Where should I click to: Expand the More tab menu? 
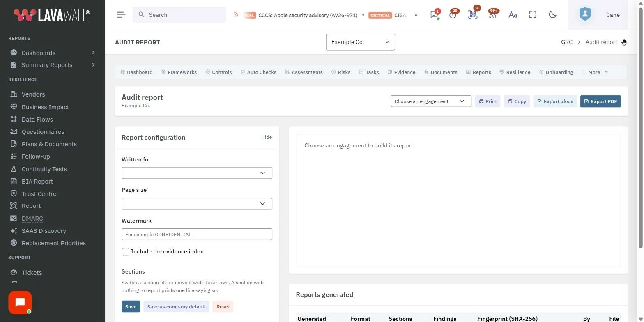click(596, 72)
